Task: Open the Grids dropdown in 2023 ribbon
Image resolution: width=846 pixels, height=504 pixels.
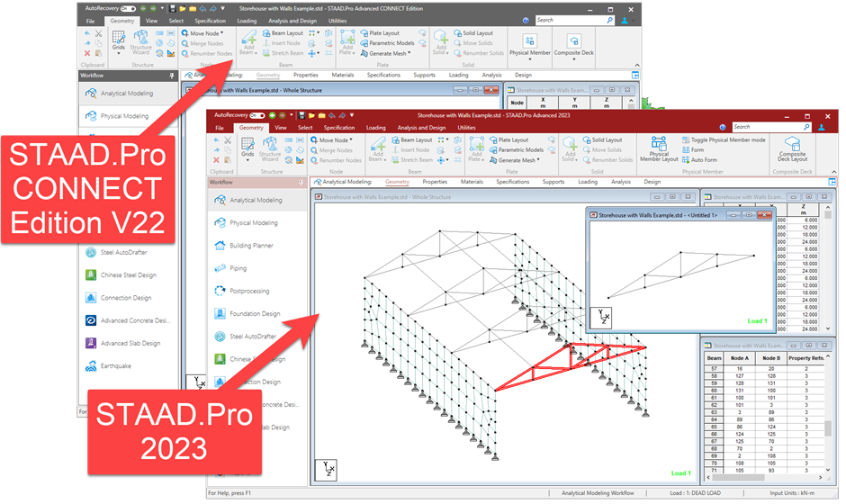Action: [247, 160]
